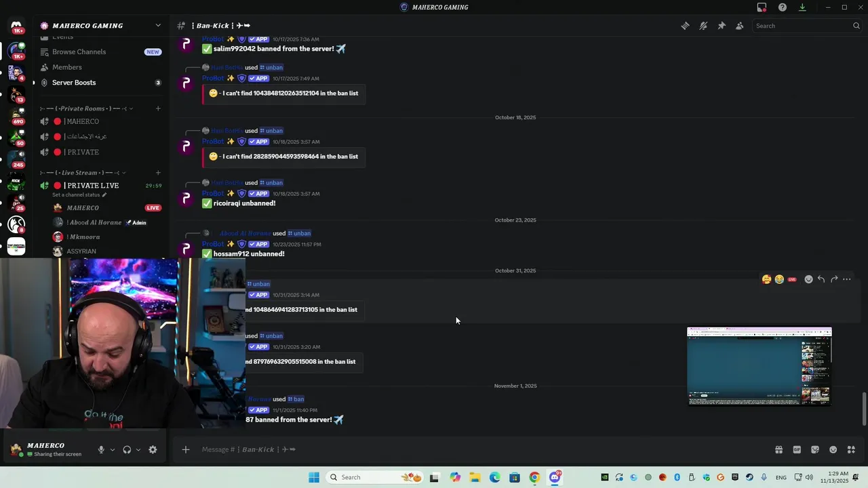Image resolution: width=868 pixels, height=488 pixels.
Task: Open microphone input options arrow
Action: tap(112, 450)
